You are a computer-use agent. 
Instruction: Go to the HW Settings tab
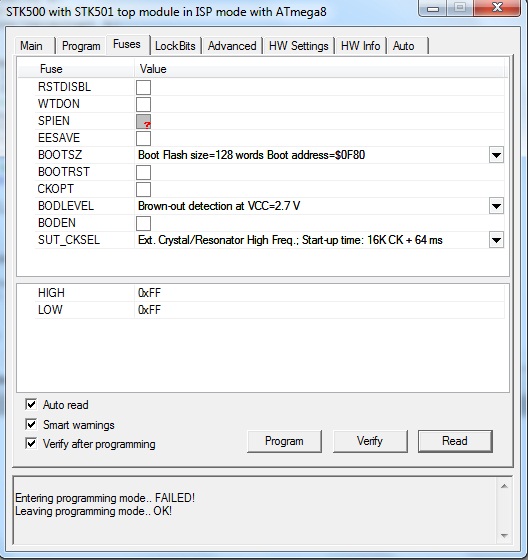[299, 46]
